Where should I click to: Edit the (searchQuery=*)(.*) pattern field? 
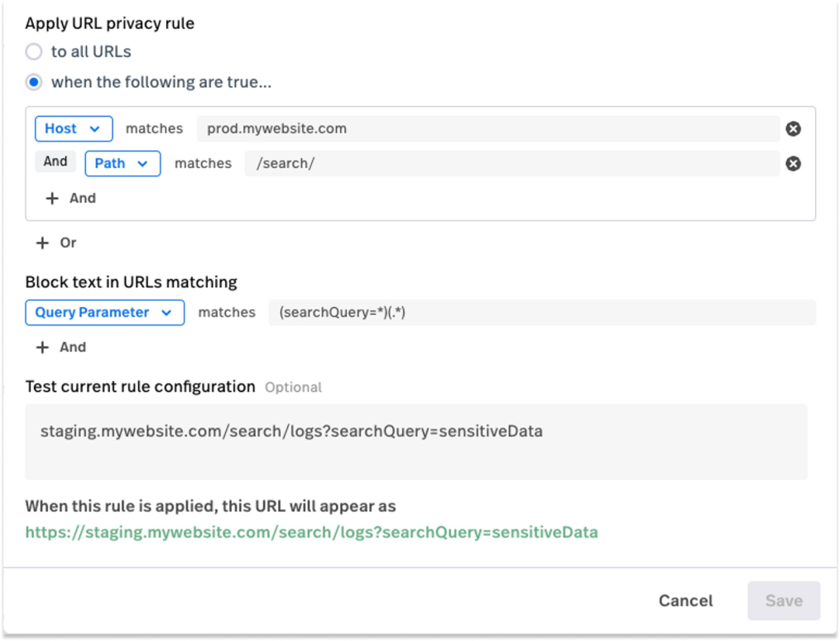coord(542,312)
